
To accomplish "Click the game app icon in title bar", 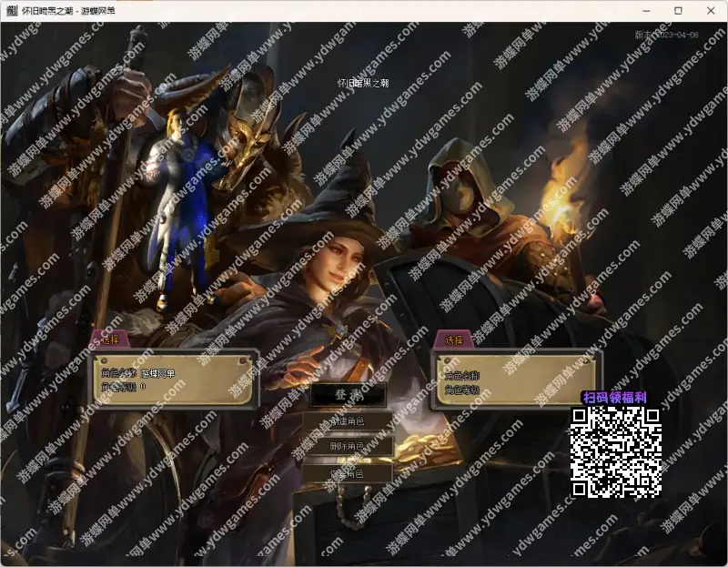I will 12,11.
